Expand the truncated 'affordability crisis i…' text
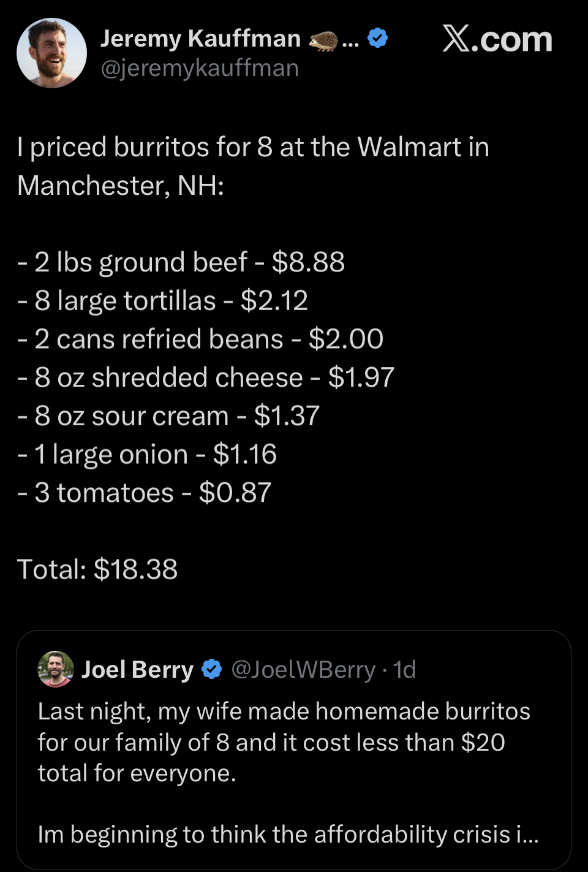 288,835
